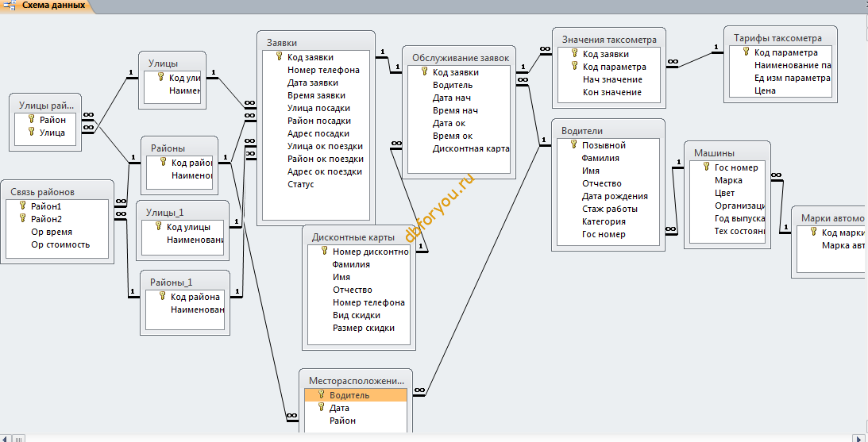Select Адрес ок поездки field
This screenshot has width=868, height=442.
tap(316, 171)
